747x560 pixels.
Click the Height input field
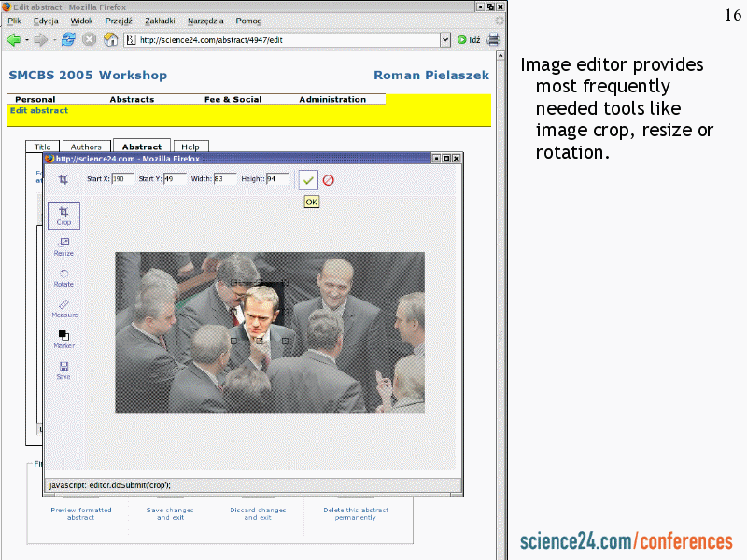278,178
